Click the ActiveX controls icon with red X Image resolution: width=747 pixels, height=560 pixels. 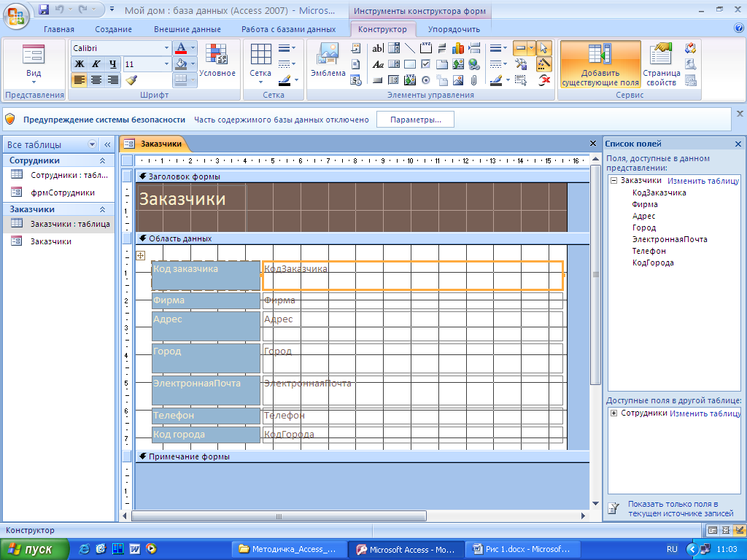click(x=544, y=80)
